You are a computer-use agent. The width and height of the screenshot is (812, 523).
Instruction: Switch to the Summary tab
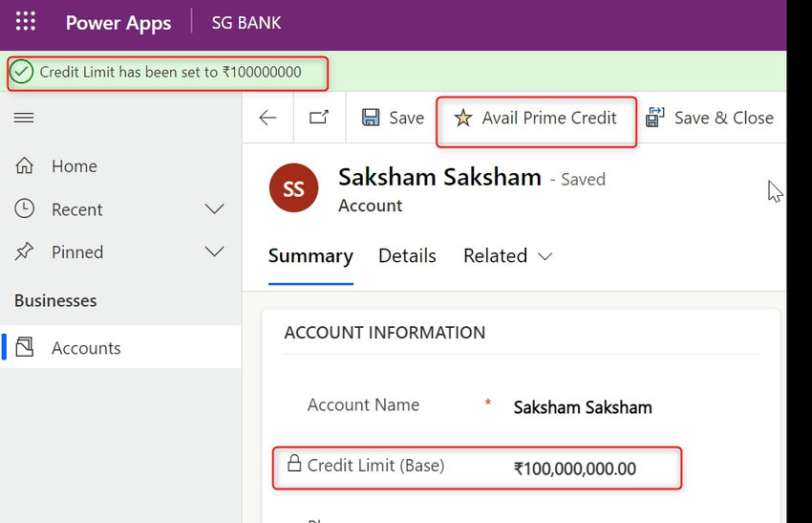point(310,256)
